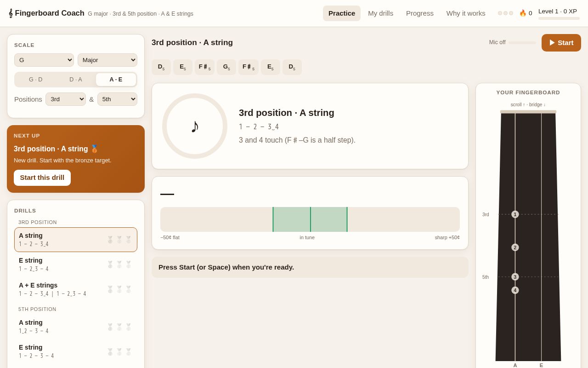Click the flame streak icon
This screenshot has width=588, height=368.
click(523, 13)
